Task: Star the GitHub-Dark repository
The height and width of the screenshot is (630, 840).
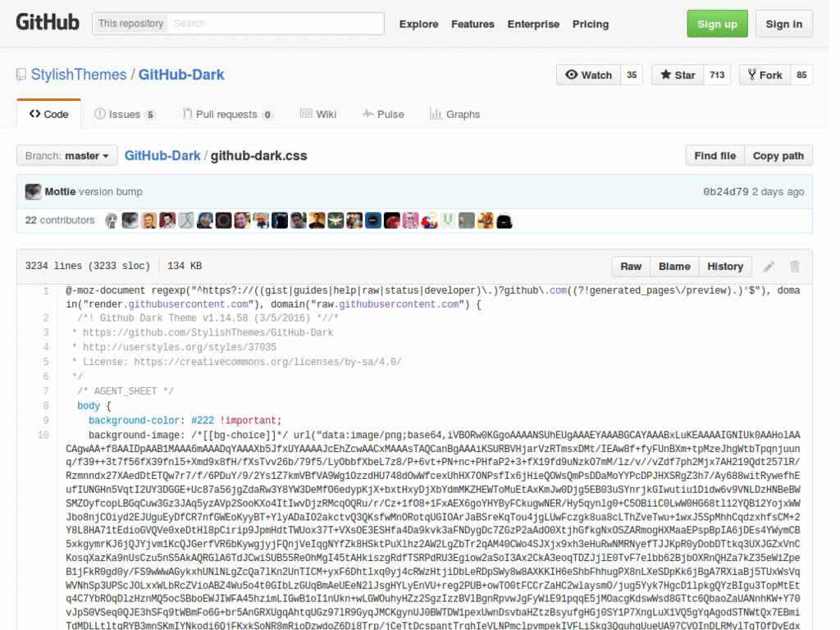Action: coord(678,75)
